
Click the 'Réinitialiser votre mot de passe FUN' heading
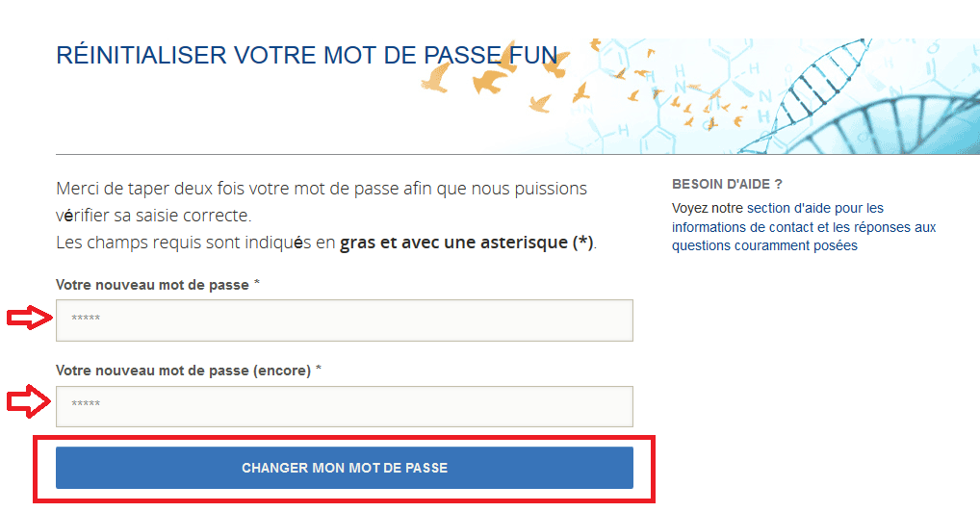point(306,55)
